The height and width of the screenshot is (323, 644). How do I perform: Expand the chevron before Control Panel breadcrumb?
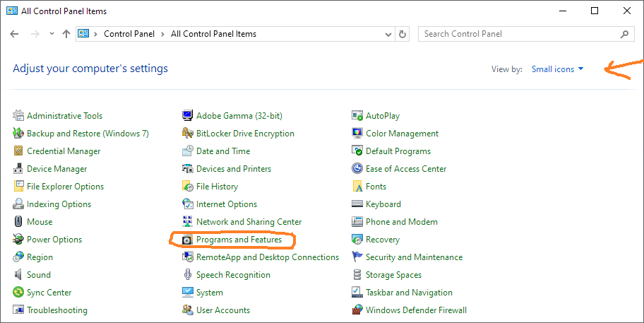pyautogui.click(x=96, y=34)
